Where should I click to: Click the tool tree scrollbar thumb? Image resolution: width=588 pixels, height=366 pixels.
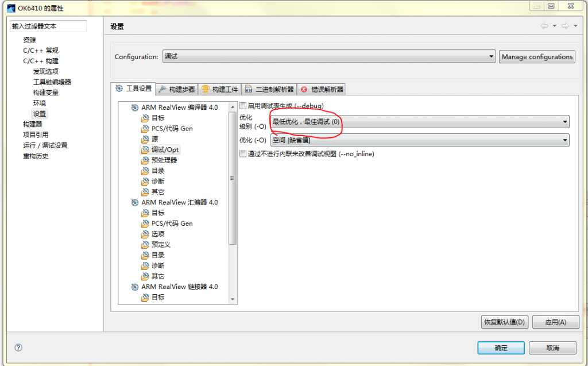pos(233,178)
